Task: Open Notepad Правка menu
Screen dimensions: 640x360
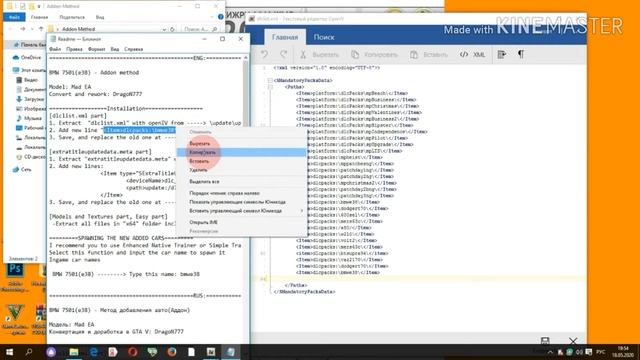Action: (74, 49)
